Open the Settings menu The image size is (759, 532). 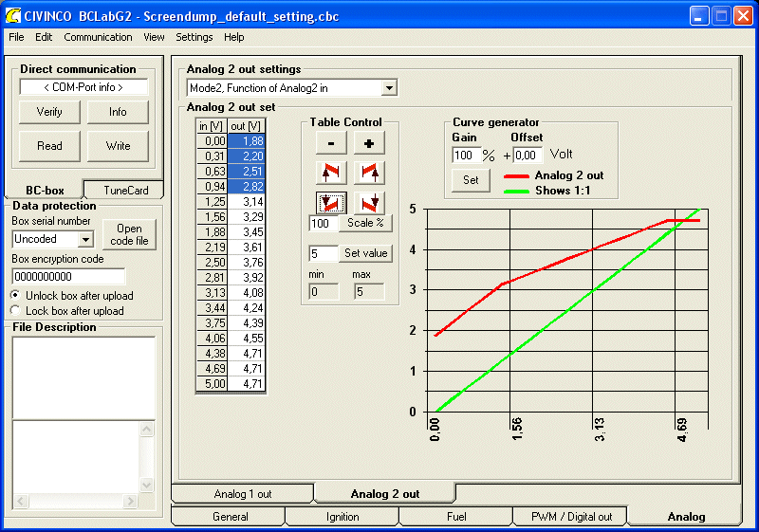[x=194, y=37]
